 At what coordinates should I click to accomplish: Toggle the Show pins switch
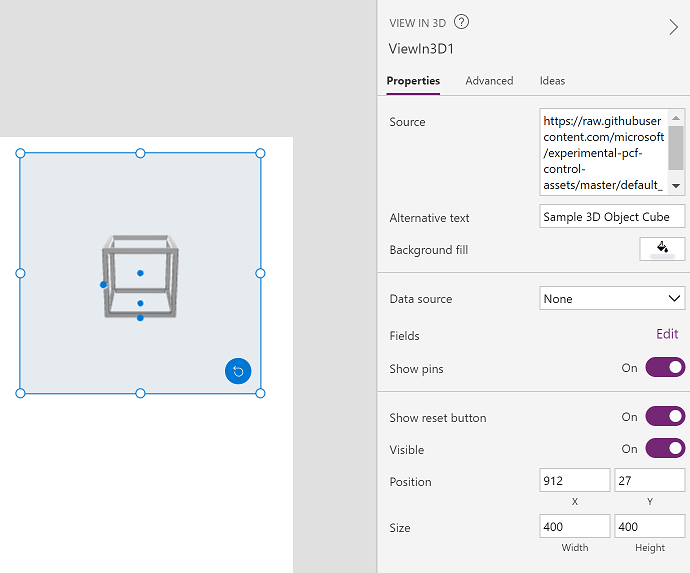pos(665,367)
